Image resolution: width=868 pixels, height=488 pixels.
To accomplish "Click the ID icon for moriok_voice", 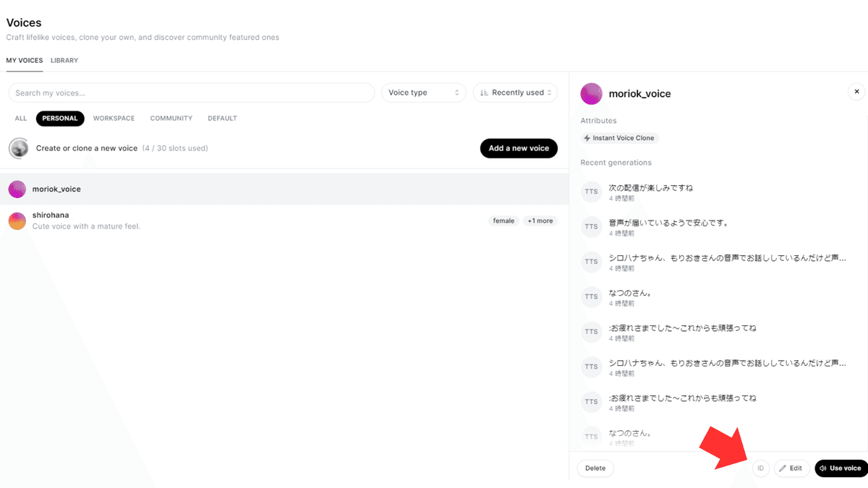I will tap(760, 468).
